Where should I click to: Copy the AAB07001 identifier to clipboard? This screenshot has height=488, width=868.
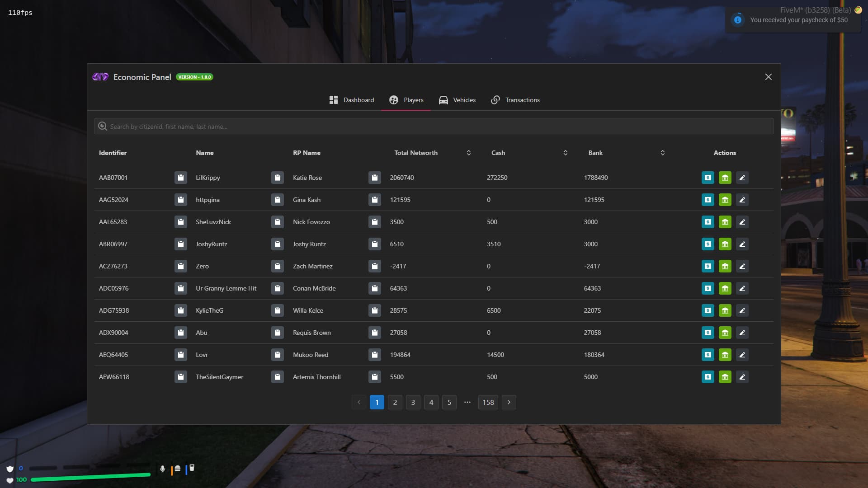pyautogui.click(x=180, y=178)
